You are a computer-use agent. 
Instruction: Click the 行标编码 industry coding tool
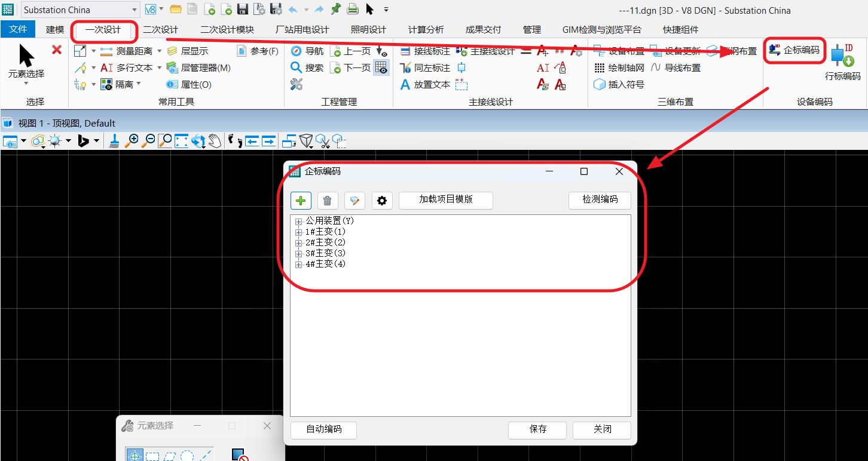[x=843, y=62]
